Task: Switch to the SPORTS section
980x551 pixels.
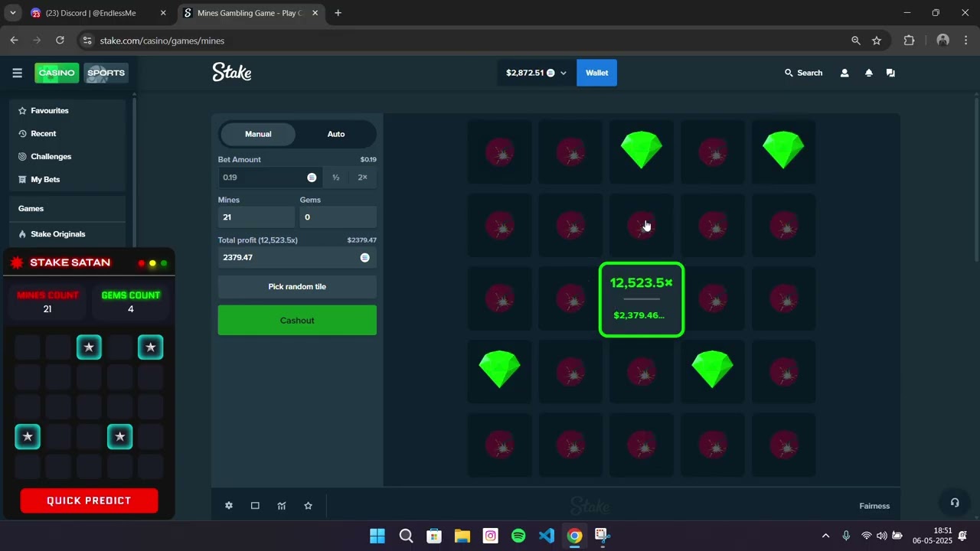Action: (106, 73)
